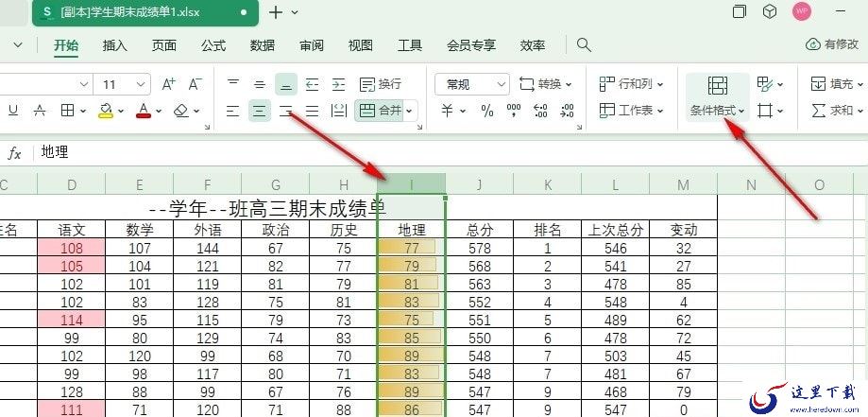This screenshot has height=417, width=868.
Task: Expand the border style dropdown arrow
Action: click(x=83, y=112)
